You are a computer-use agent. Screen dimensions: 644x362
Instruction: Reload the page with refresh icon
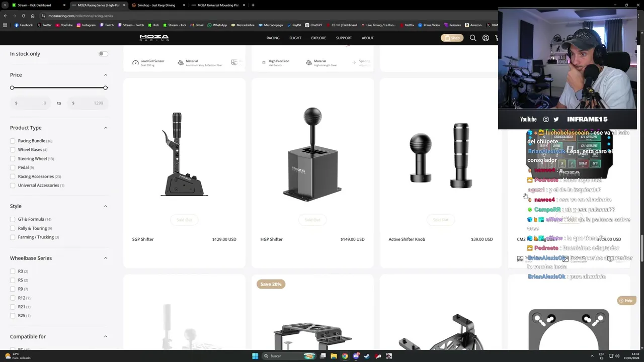(x=23, y=16)
